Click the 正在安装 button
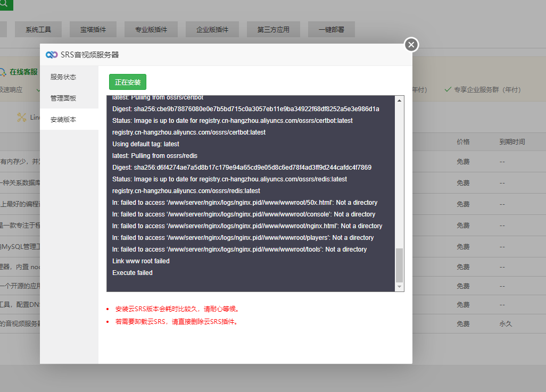 pyautogui.click(x=127, y=82)
